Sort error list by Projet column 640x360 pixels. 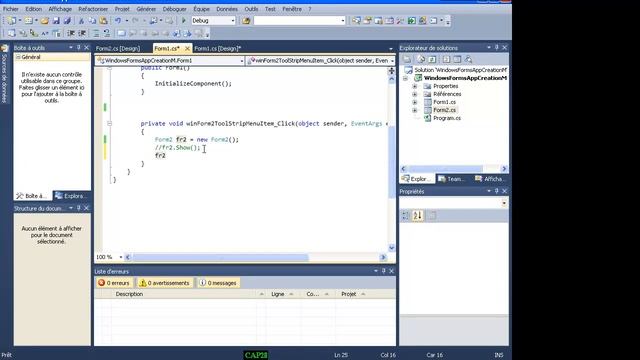pyautogui.click(x=349, y=294)
